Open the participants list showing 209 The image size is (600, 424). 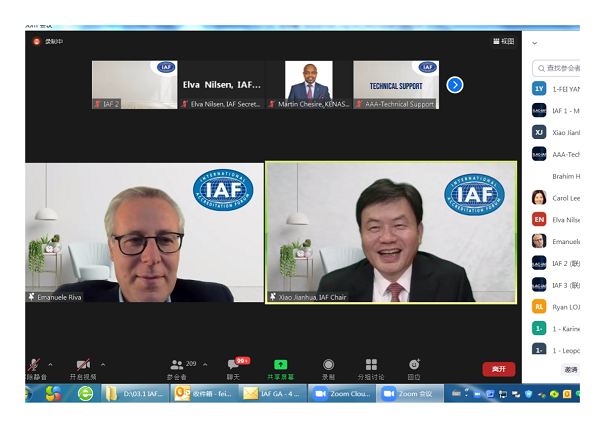click(x=178, y=366)
